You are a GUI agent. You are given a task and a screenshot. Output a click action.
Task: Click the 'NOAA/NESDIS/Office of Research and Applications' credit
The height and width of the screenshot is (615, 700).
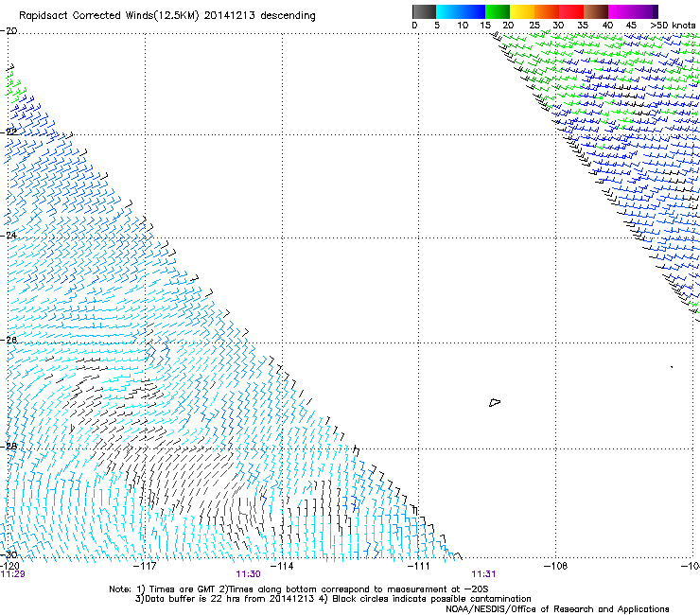click(557, 609)
